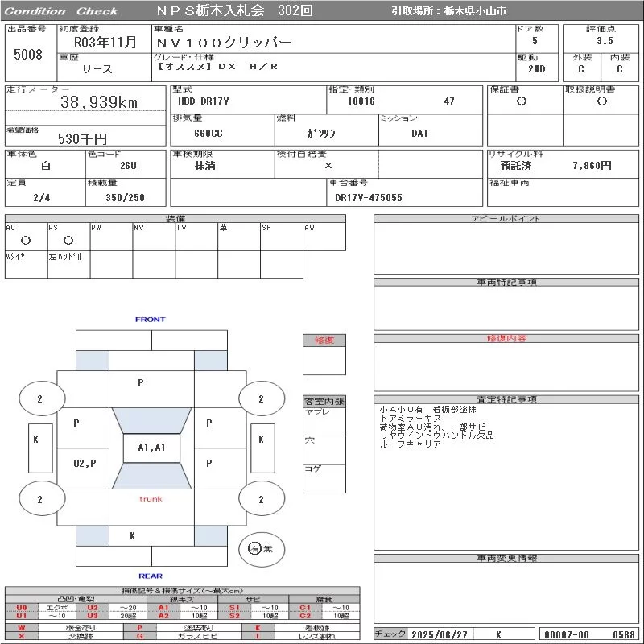Select the seating capacity "2/4"
The image size is (644, 644).
point(42,197)
